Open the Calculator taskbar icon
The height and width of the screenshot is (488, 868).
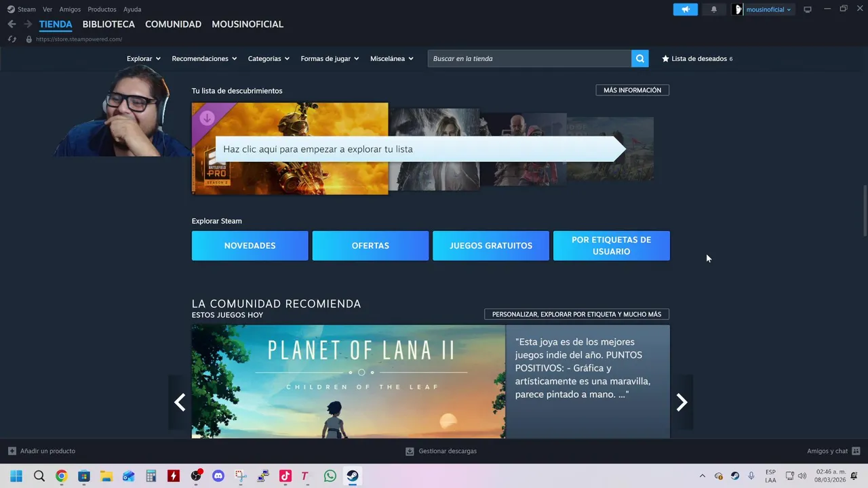[151, 476]
